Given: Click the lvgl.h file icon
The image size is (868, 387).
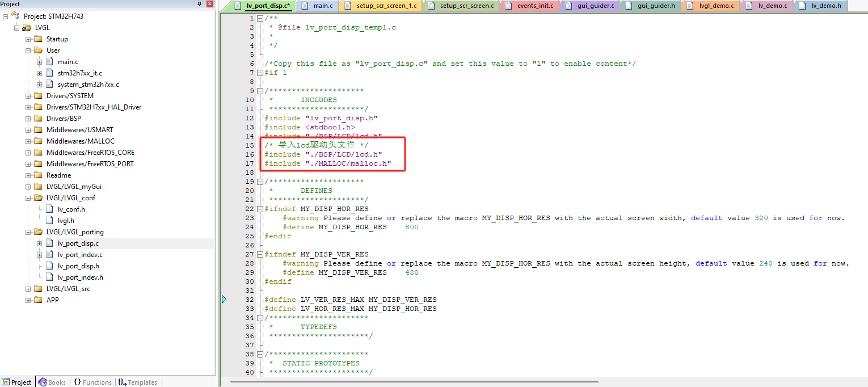Looking at the screenshot, I should [x=49, y=220].
